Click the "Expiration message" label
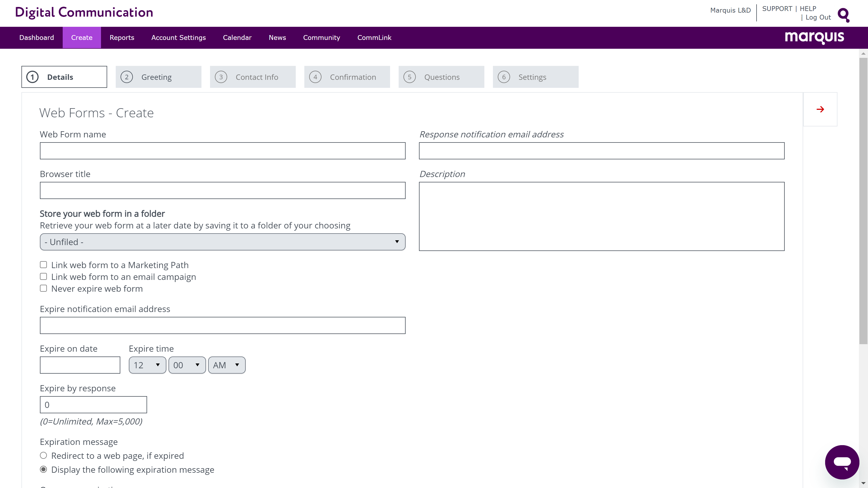The image size is (868, 488). [x=78, y=441]
